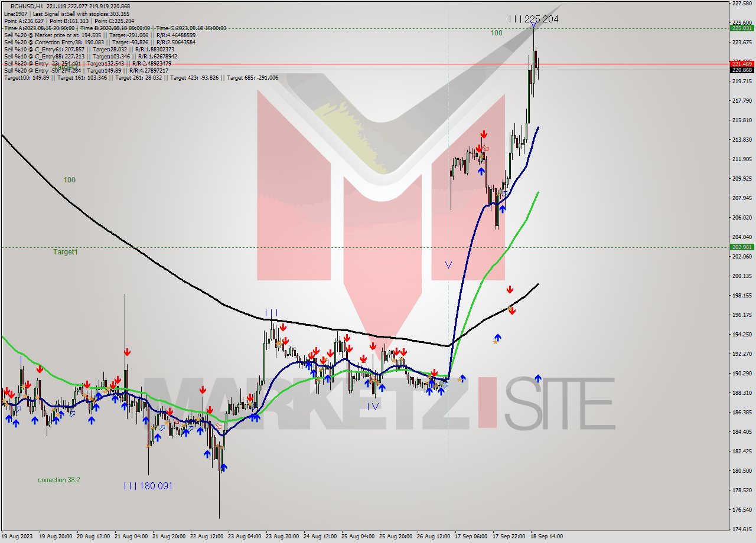Click the '18 Sep 14:00' time axis label
The height and width of the screenshot is (543, 756).
546,537
